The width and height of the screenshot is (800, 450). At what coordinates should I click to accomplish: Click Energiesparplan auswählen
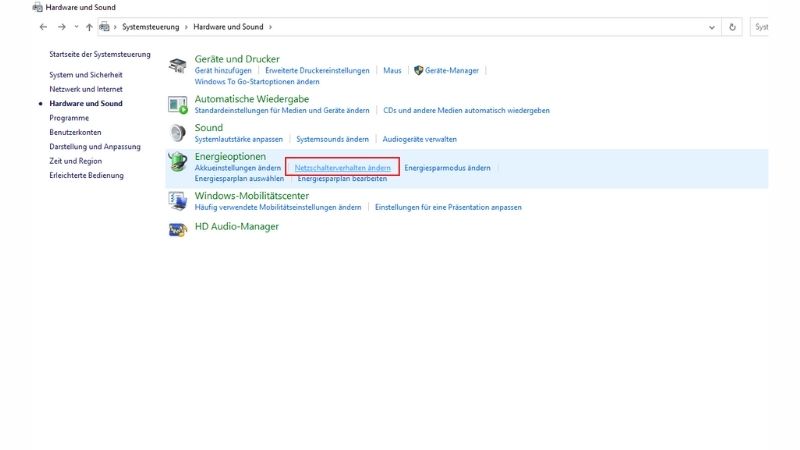click(x=239, y=179)
